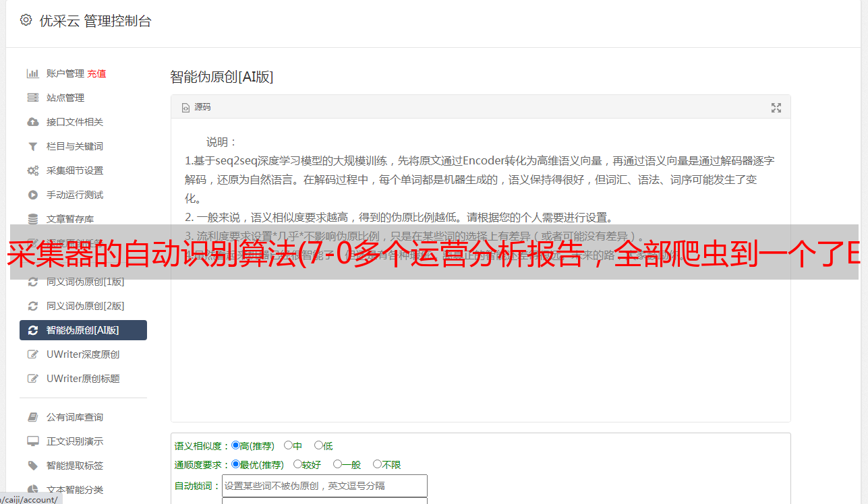Select 中 for 语义相似度
The image size is (868, 504).
point(288,445)
